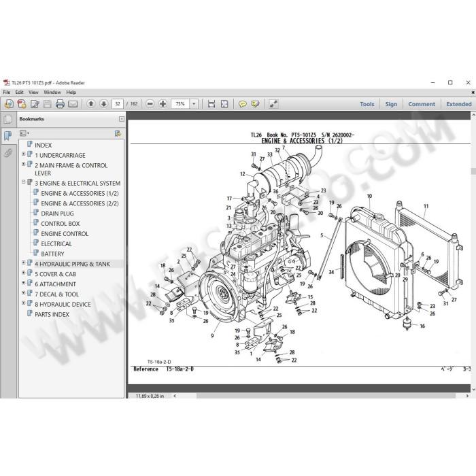Select the ENGINE CONTROL bookmark
Image resolution: width=476 pixels, height=476 pixels.
tap(65, 234)
